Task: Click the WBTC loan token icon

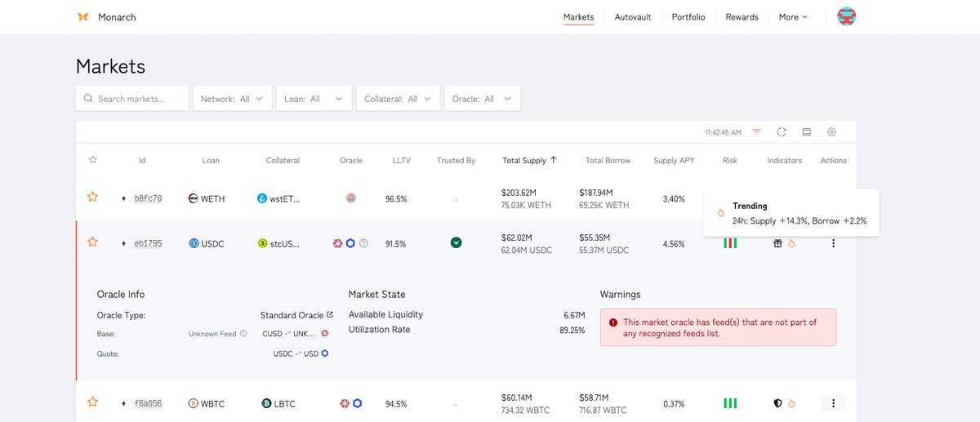Action: click(x=194, y=403)
